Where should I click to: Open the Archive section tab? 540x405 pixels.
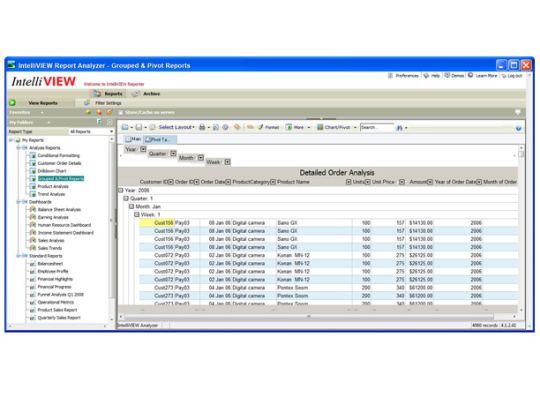pos(146,94)
